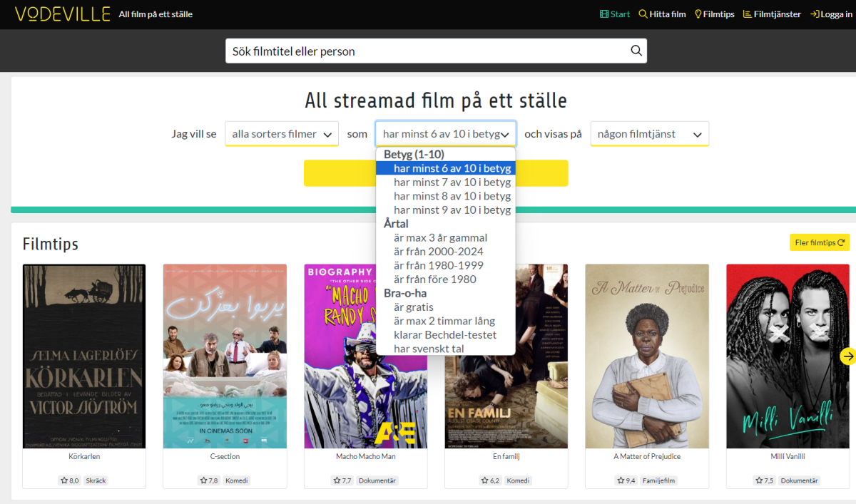
Task: Click Logga in link
Action: pos(831,14)
